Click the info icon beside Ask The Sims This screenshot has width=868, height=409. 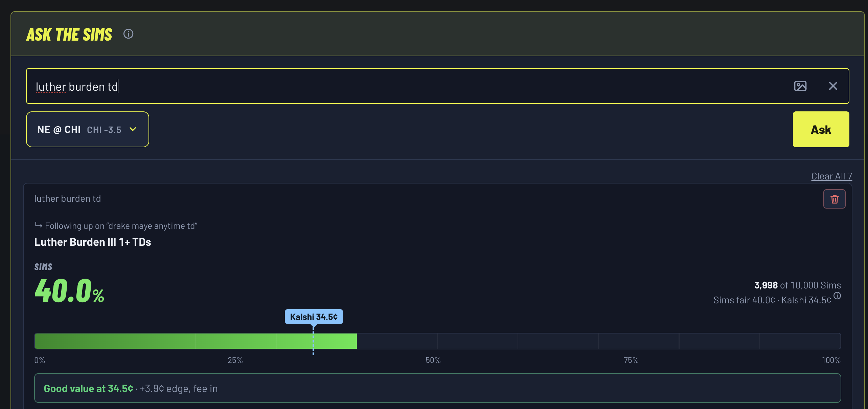point(128,34)
